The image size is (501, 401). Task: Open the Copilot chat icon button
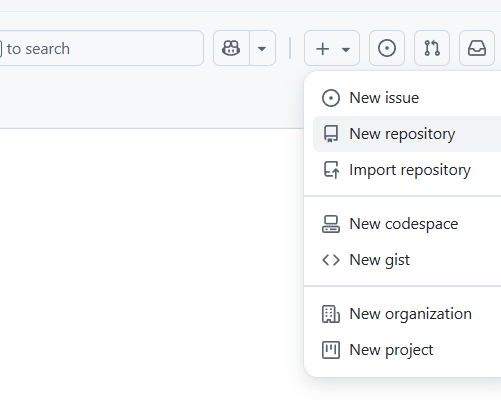231,48
